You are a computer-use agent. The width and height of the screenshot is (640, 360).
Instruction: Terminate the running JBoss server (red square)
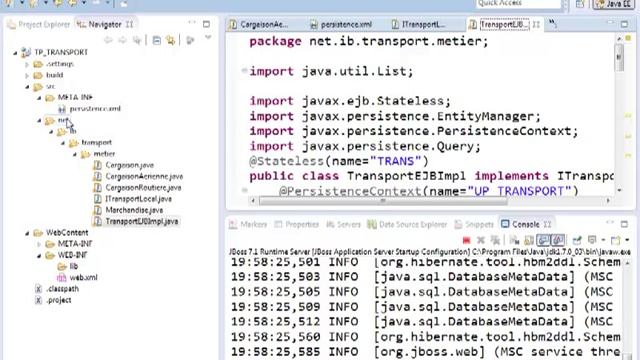coord(467,240)
